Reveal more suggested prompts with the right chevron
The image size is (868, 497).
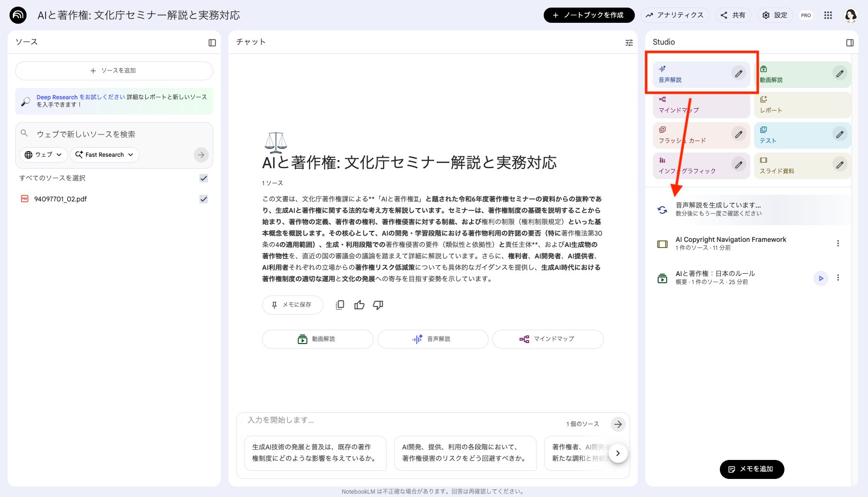pos(618,453)
